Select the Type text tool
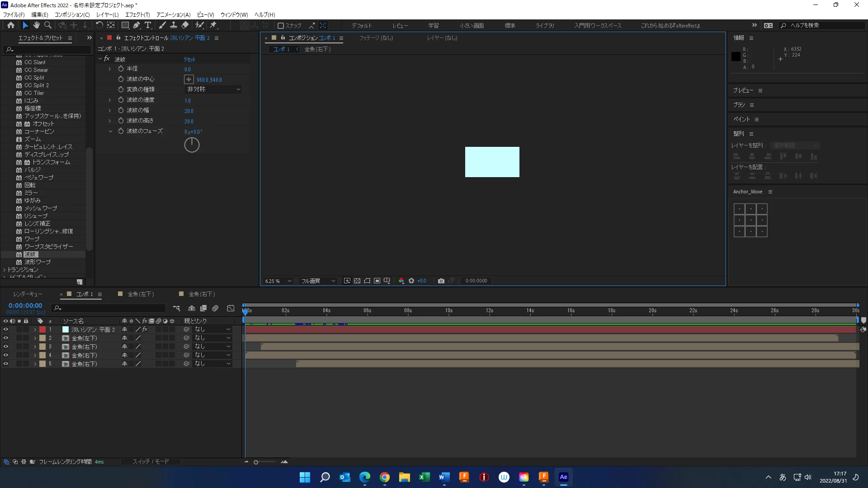Image resolution: width=868 pixels, height=488 pixels. pos(148,25)
